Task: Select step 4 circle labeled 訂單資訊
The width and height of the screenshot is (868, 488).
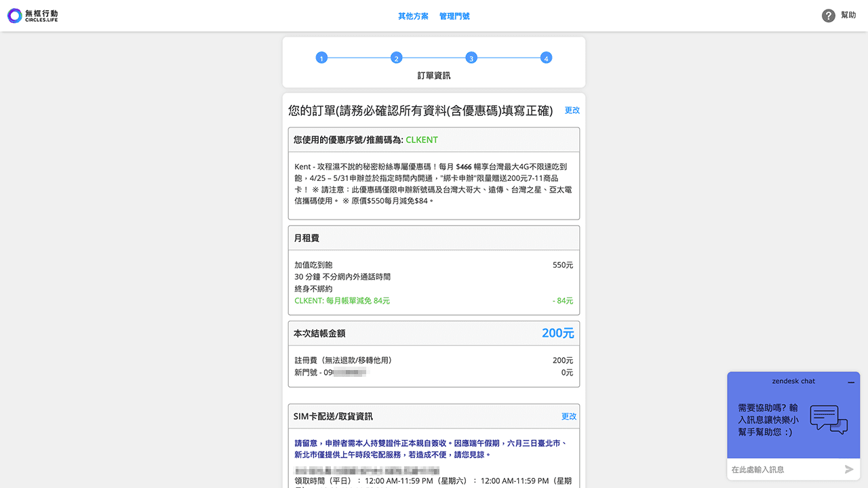Action: (x=547, y=58)
